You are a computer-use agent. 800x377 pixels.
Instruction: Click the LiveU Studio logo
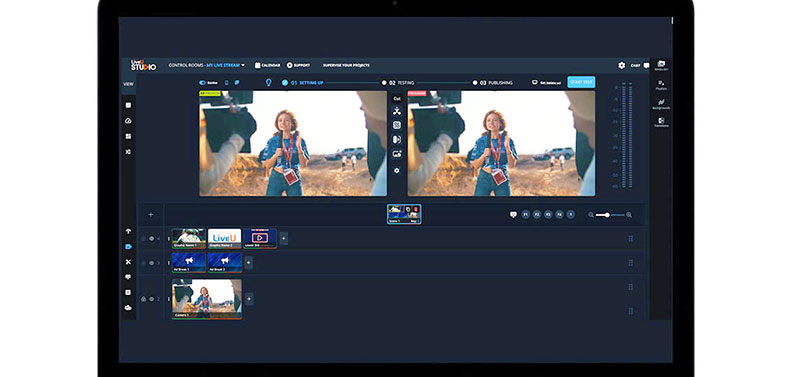point(143,65)
